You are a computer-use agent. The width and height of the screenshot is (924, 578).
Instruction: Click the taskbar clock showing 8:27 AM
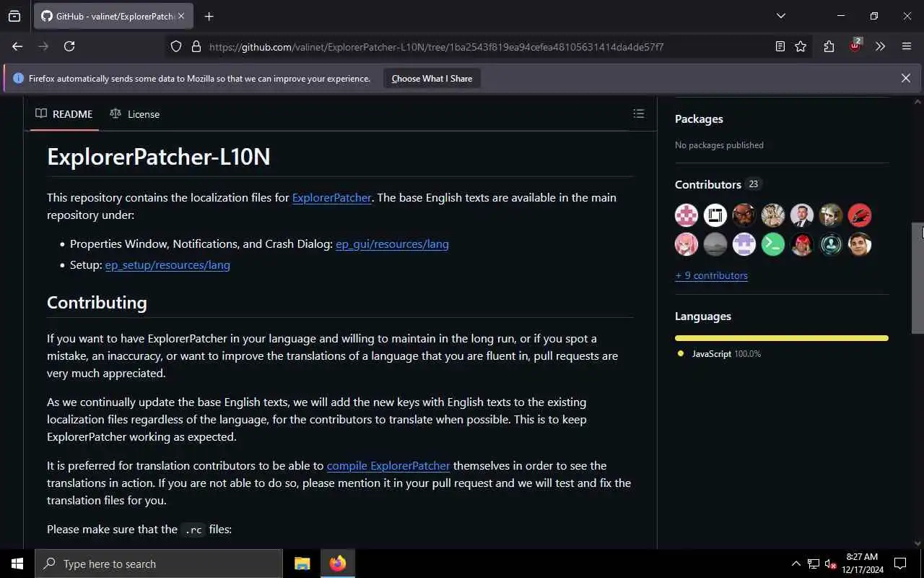[862, 564]
